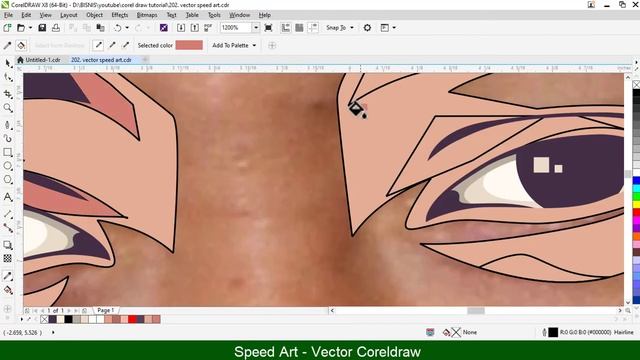The height and width of the screenshot is (360, 640).
Task: Click the Selected color swatch
Action: 189,45
